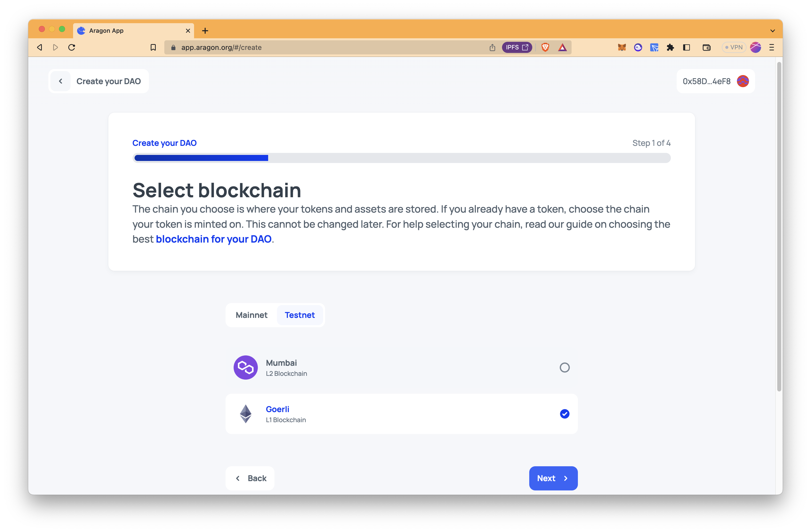This screenshot has height=532, width=811.
Task: Expand the browser tab list dropdown
Action: tap(772, 30)
